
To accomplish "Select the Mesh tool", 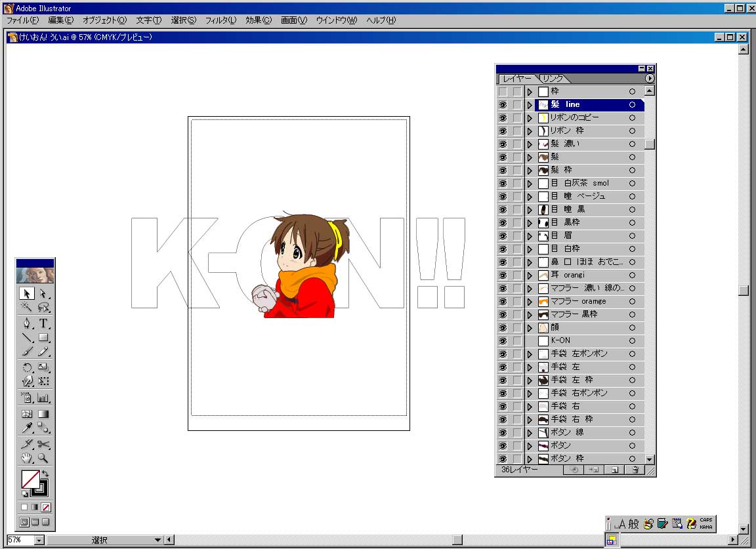I will 27,414.
